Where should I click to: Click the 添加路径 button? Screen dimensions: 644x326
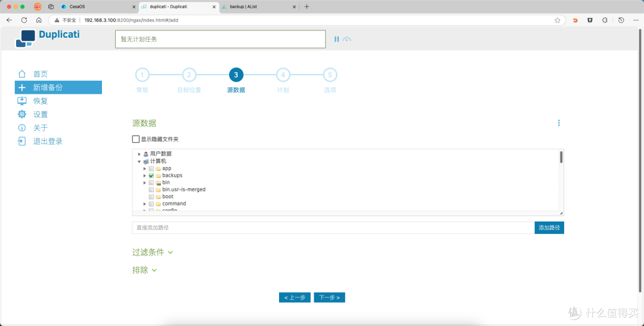point(549,227)
